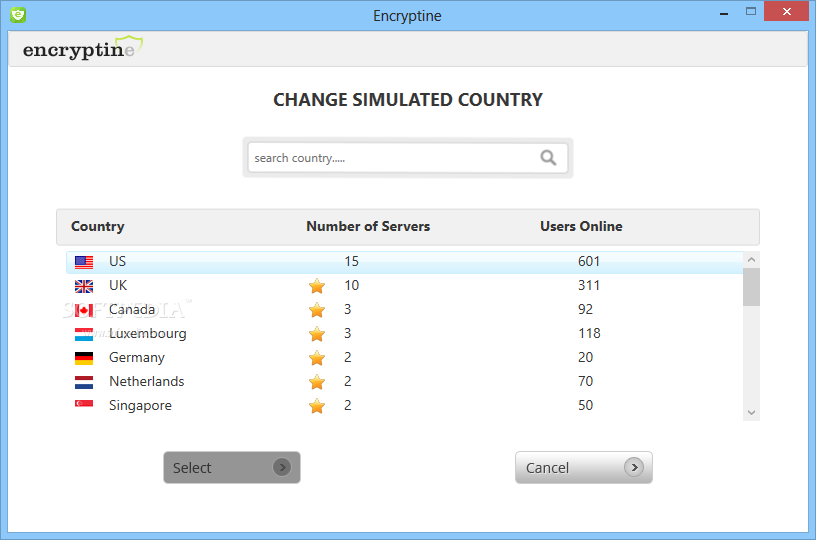This screenshot has width=816, height=540.
Task: Click the UK flag icon
Action: pyautogui.click(x=84, y=286)
